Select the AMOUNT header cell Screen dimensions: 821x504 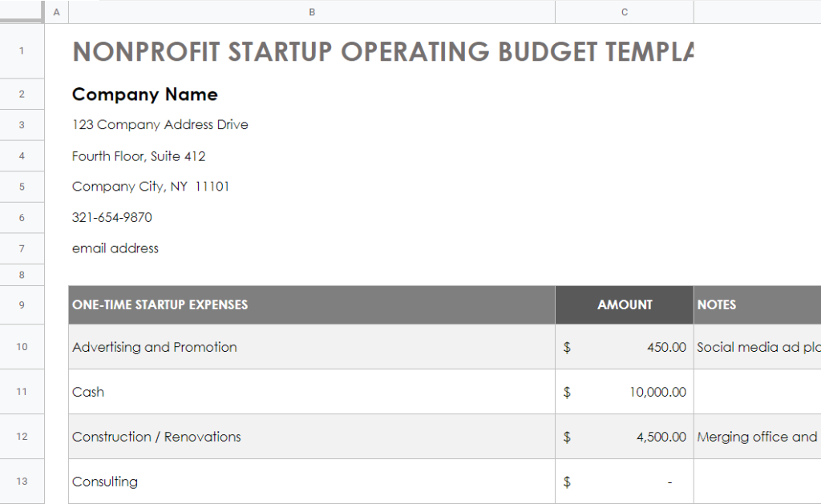(x=624, y=304)
